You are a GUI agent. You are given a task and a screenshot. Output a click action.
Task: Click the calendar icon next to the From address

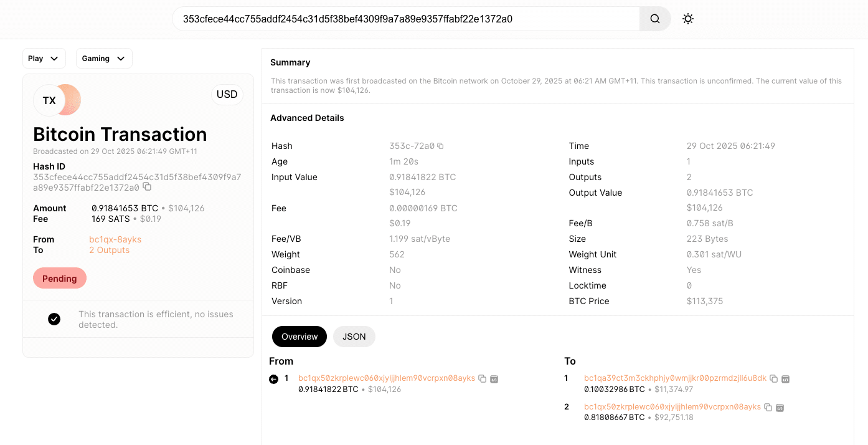[x=494, y=379]
